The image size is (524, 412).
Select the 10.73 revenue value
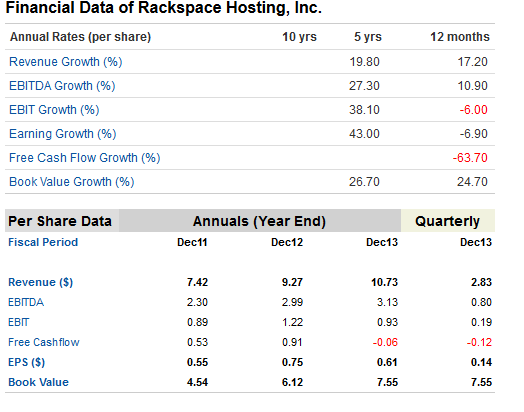[385, 282]
